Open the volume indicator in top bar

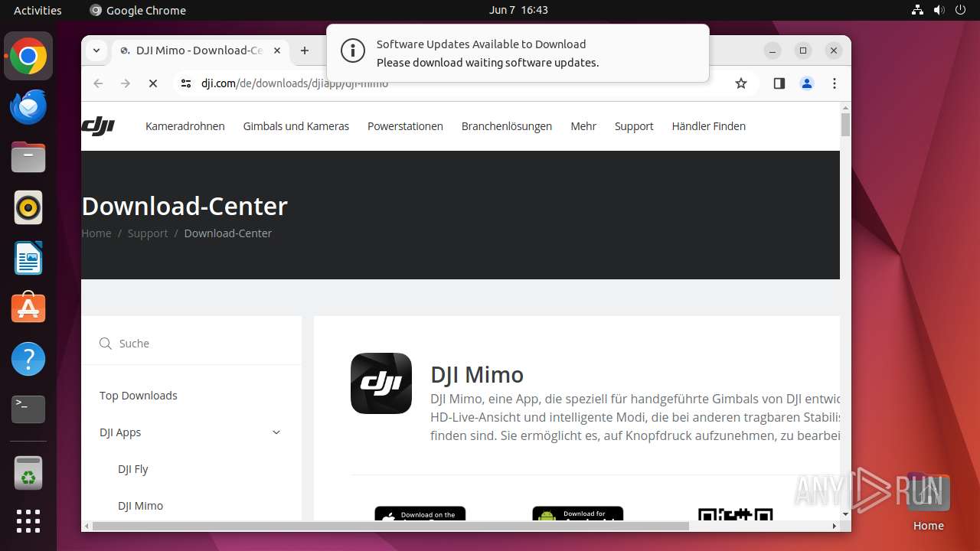939,10
